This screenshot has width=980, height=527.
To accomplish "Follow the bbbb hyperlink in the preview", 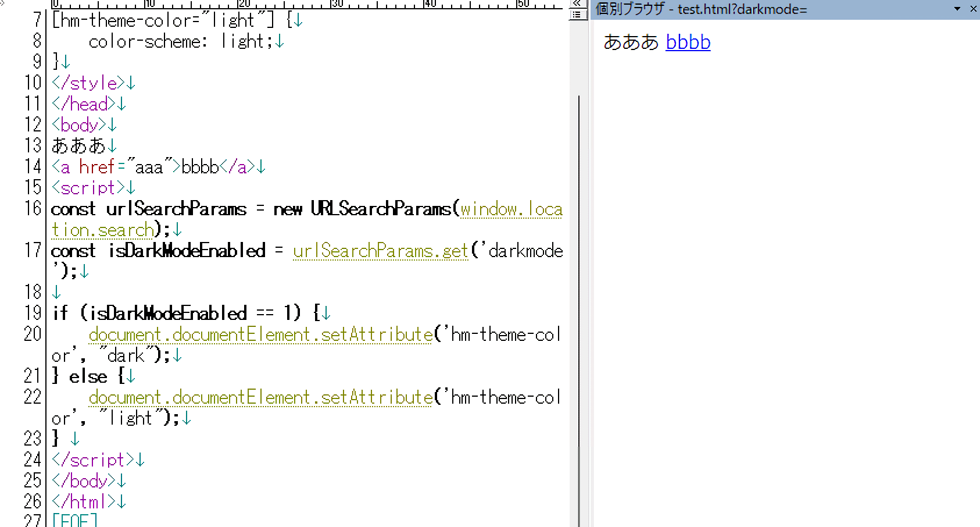I will click(688, 42).
